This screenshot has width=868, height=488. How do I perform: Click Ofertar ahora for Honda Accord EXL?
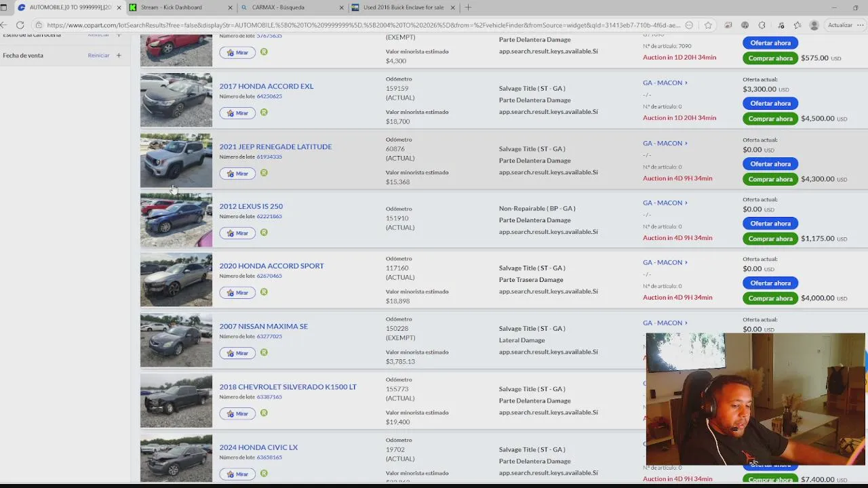coord(770,103)
